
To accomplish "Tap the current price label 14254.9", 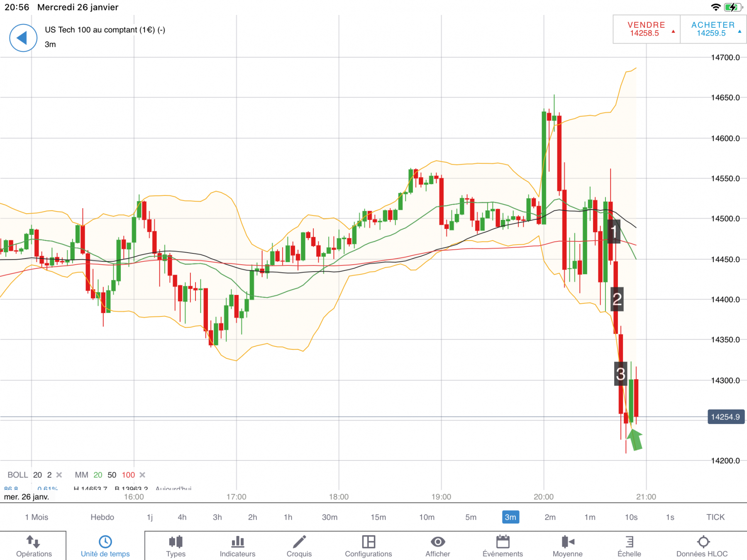I will [725, 417].
